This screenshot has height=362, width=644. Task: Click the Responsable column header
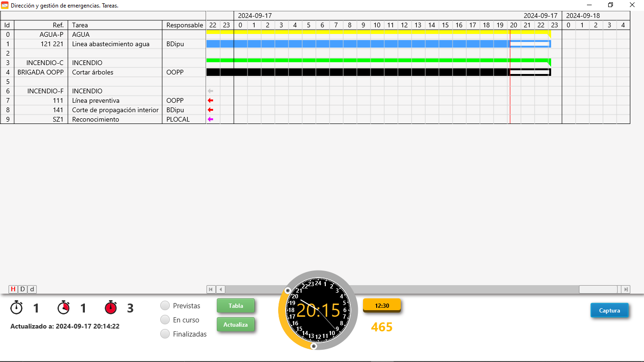tap(184, 25)
